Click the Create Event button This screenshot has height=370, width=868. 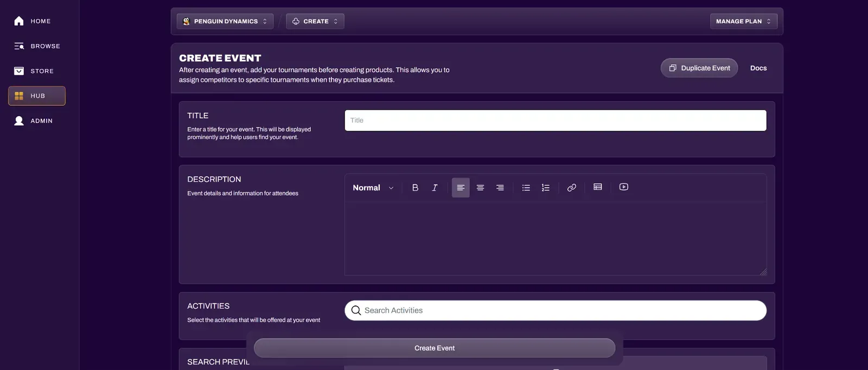pyautogui.click(x=435, y=348)
